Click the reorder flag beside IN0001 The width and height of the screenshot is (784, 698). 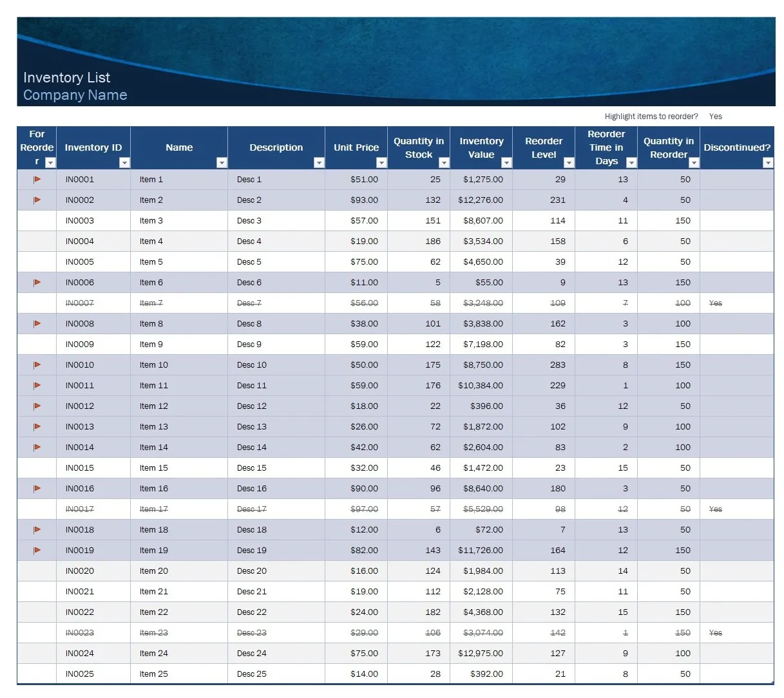pos(37,180)
